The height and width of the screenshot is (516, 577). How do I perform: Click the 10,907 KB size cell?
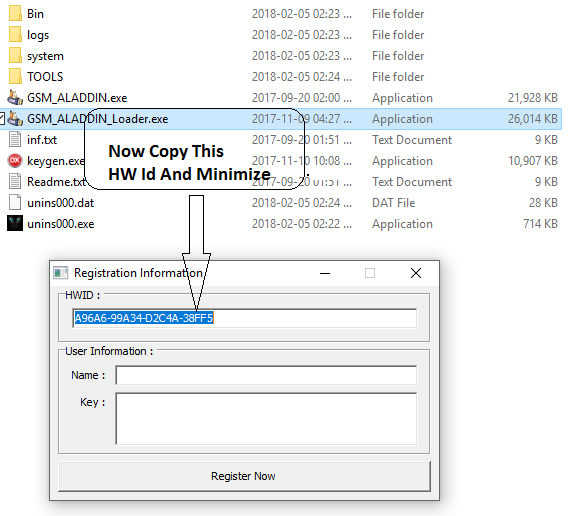tap(532, 161)
